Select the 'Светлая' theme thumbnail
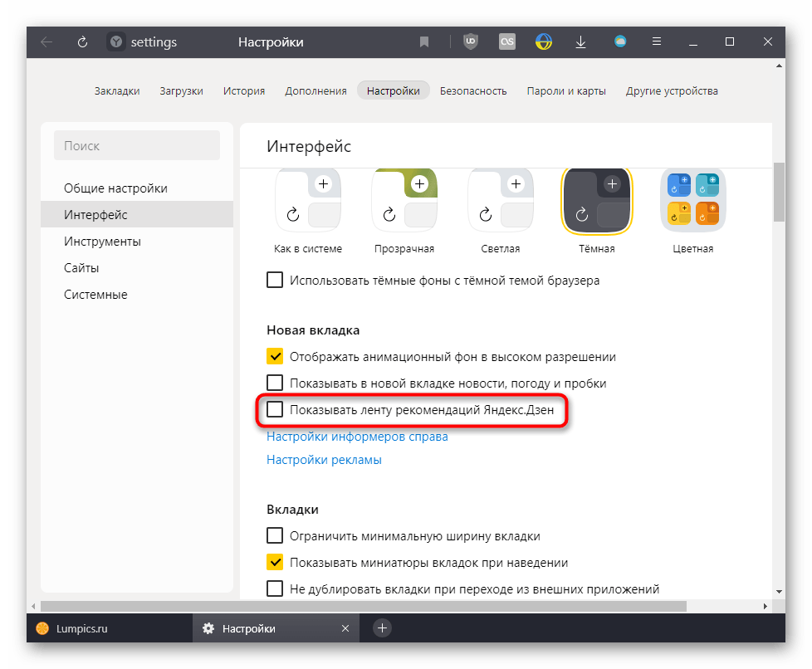The height and width of the screenshot is (669, 812). 501,200
